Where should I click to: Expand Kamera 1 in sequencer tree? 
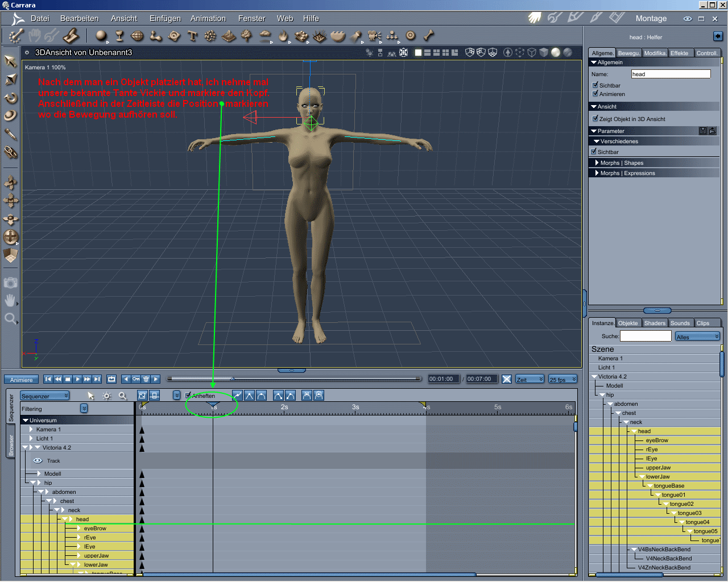31,430
